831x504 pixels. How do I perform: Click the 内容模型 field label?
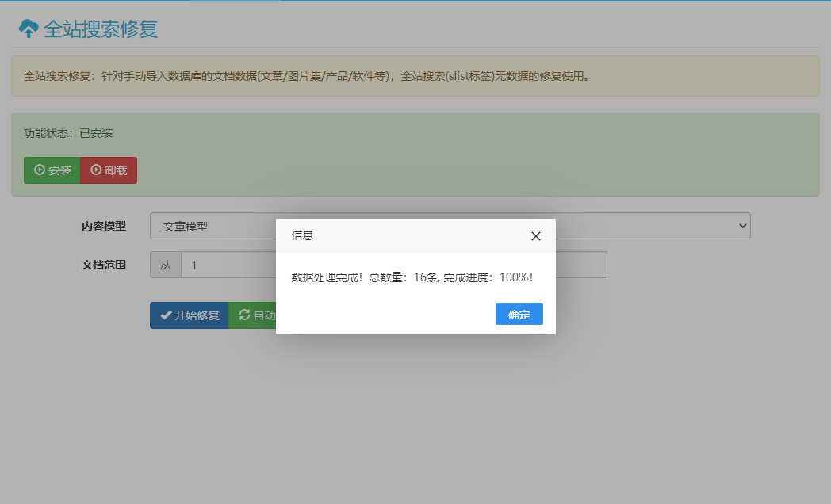(104, 227)
